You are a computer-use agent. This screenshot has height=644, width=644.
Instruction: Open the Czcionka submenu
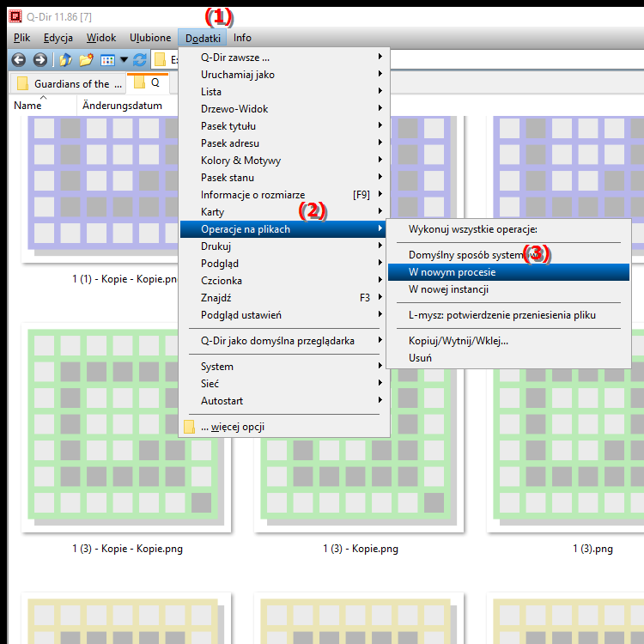pyautogui.click(x=284, y=281)
